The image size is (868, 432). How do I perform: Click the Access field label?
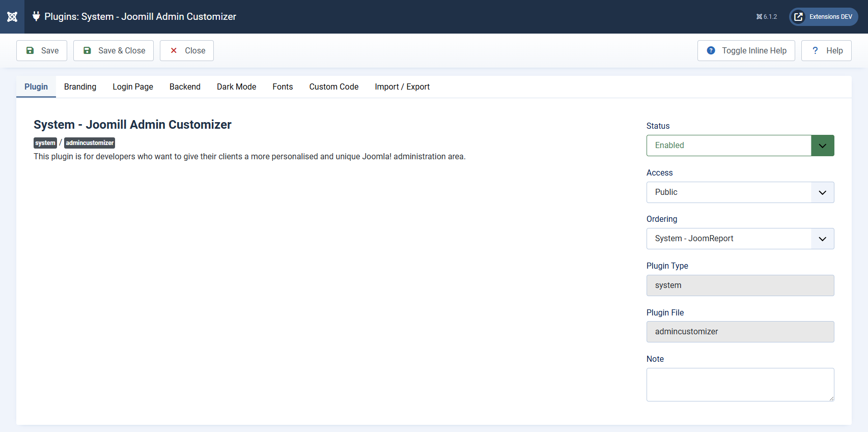659,173
